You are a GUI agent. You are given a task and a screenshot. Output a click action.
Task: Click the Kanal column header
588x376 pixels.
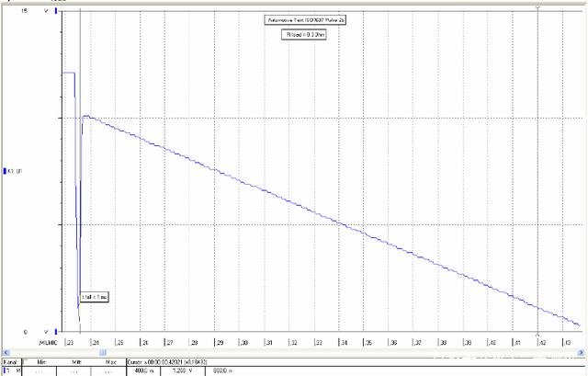pos(10,362)
